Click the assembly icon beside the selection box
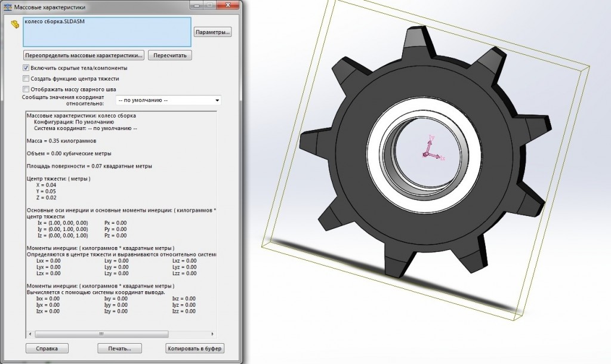611x364 pixels. pos(15,24)
